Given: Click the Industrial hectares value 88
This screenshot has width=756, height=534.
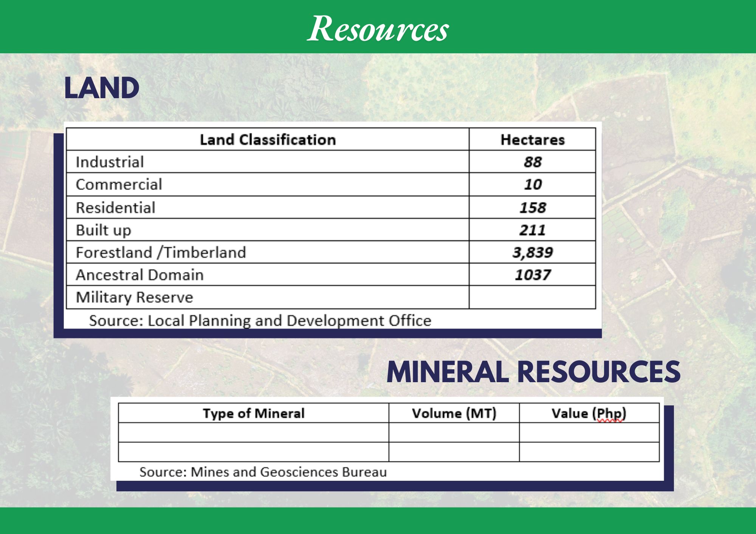Looking at the screenshot, I should pos(533,162).
